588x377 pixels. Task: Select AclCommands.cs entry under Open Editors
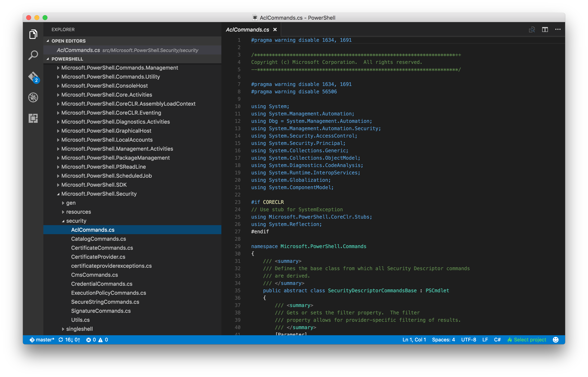pos(132,50)
